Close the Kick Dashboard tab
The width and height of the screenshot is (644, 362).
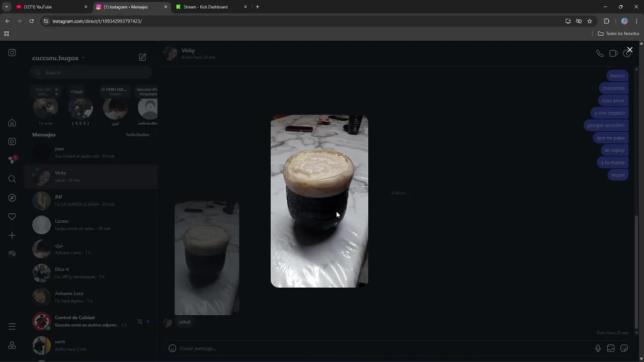click(246, 7)
